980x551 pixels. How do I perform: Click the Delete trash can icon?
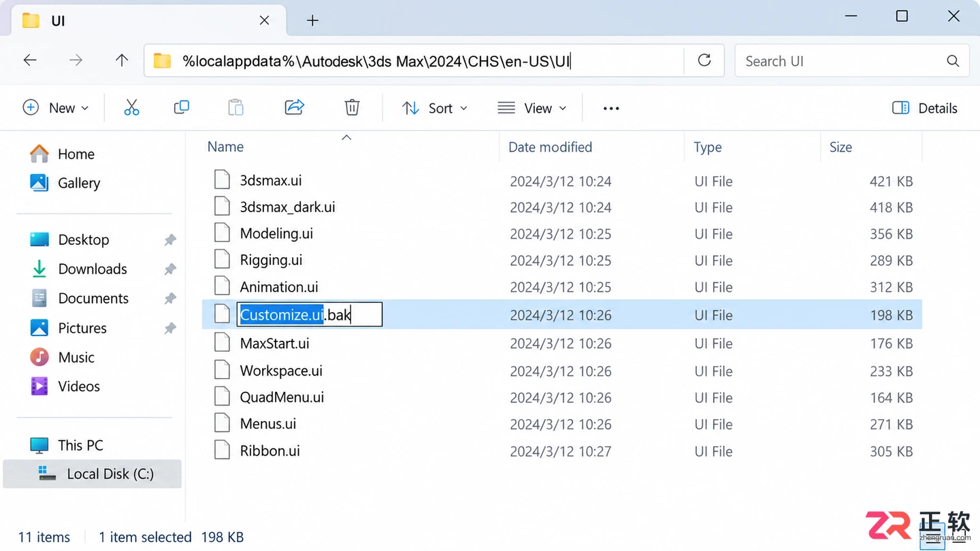pyautogui.click(x=352, y=107)
